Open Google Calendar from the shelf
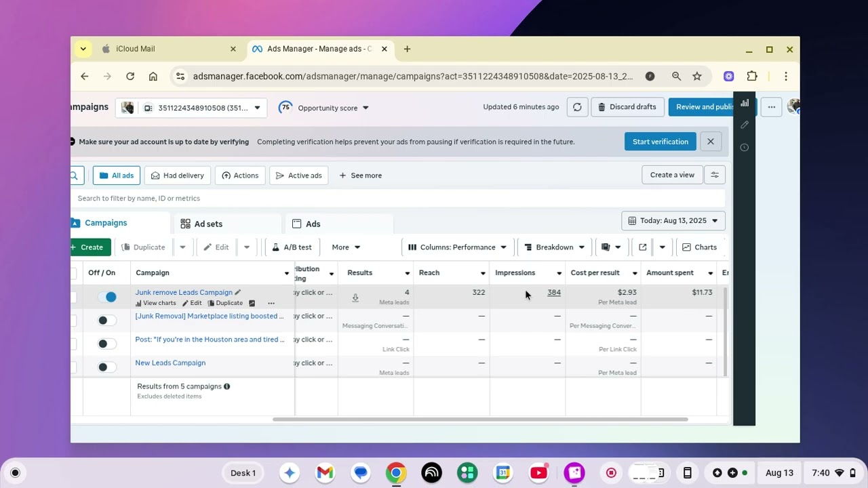Viewport: 868px width, 488px height. tap(502, 473)
